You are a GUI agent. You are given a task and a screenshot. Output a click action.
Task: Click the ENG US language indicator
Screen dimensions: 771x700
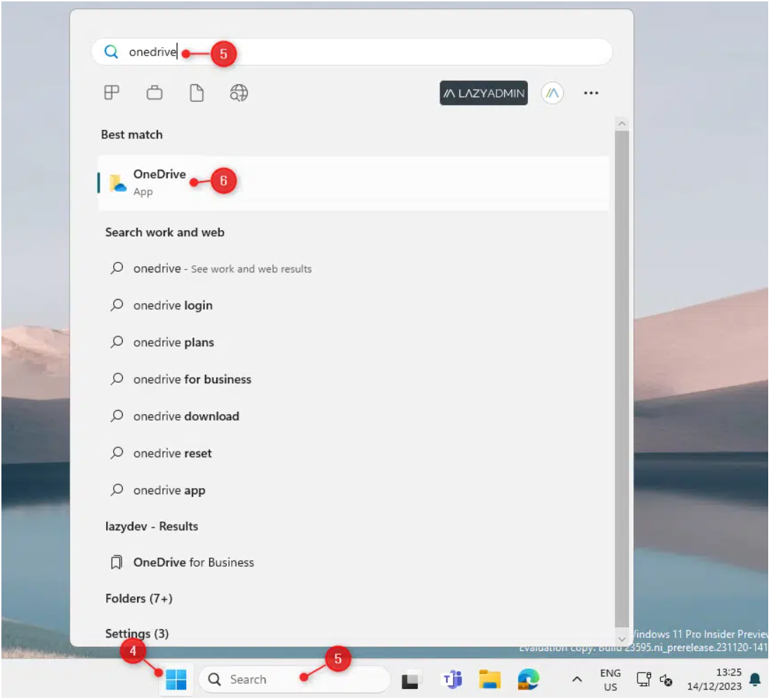click(610, 680)
